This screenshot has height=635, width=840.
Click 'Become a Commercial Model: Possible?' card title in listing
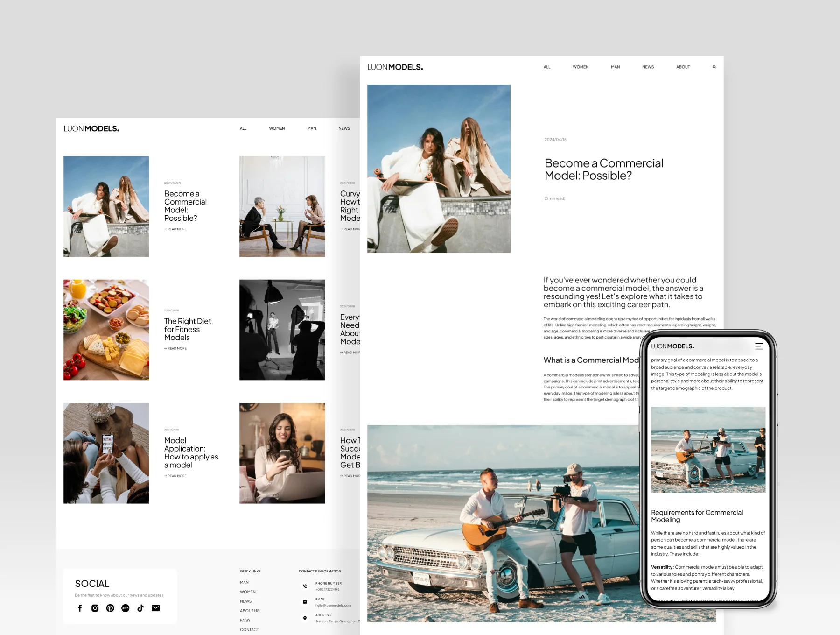click(x=185, y=206)
